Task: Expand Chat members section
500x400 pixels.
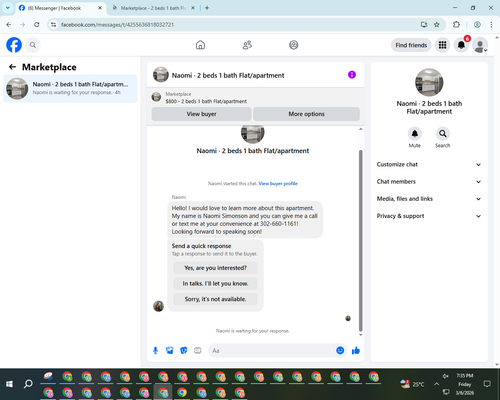Action: click(429, 182)
